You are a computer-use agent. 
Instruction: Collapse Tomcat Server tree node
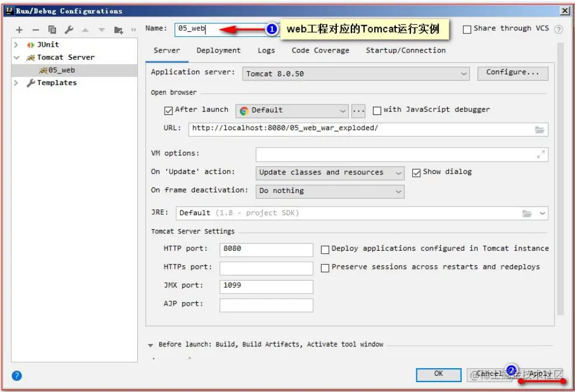coord(16,58)
